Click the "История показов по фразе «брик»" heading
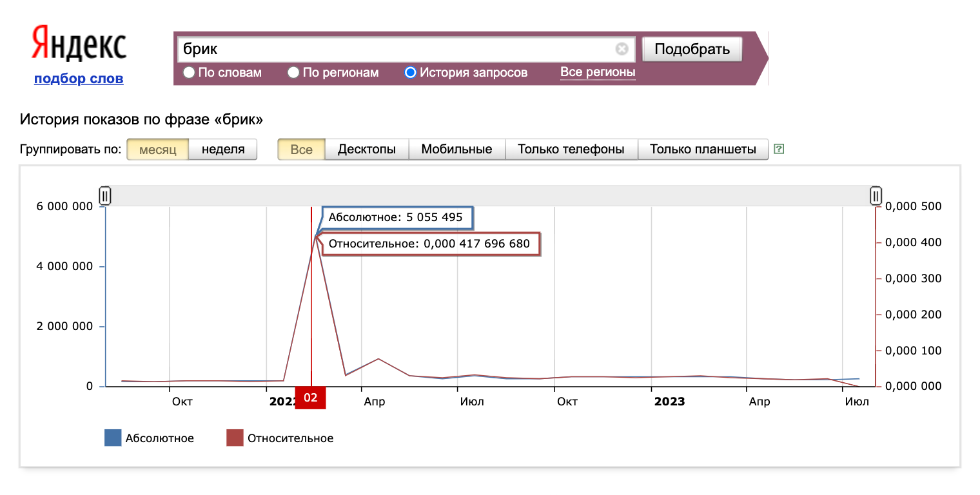This screenshot has height=495, width=980. coord(142,120)
